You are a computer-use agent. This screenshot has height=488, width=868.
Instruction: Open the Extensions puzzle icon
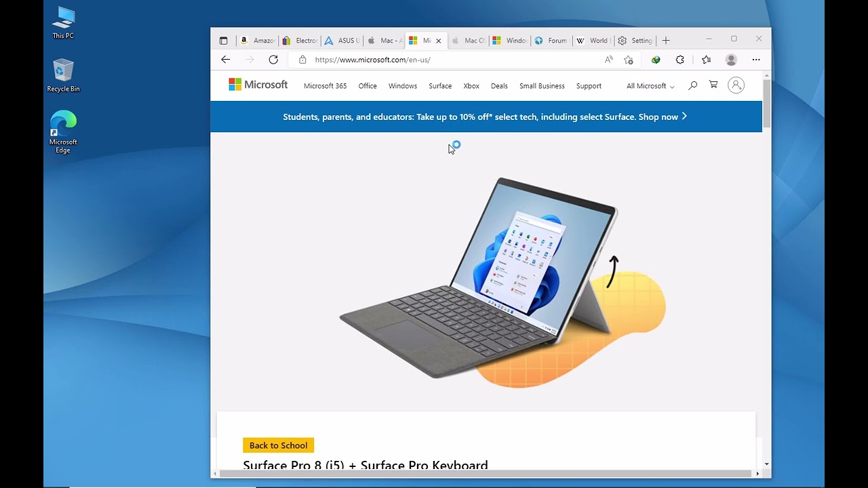click(680, 60)
